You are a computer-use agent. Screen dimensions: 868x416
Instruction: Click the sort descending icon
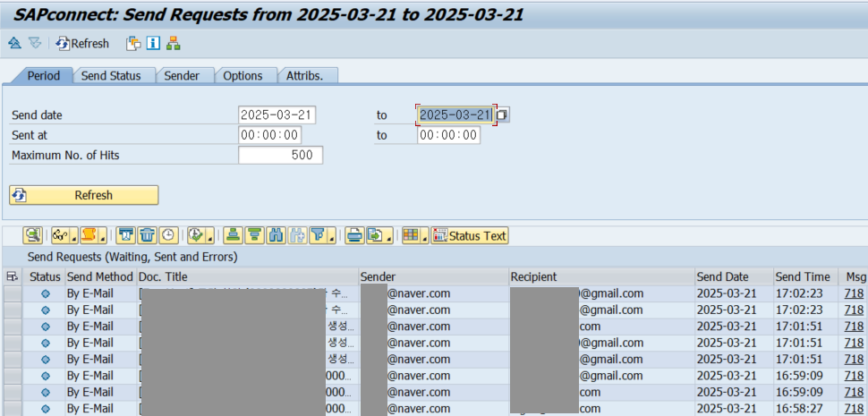click(255, 235)
